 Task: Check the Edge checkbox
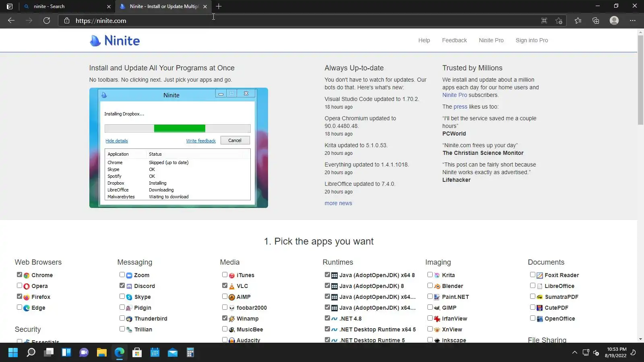[x=19, y=307]
